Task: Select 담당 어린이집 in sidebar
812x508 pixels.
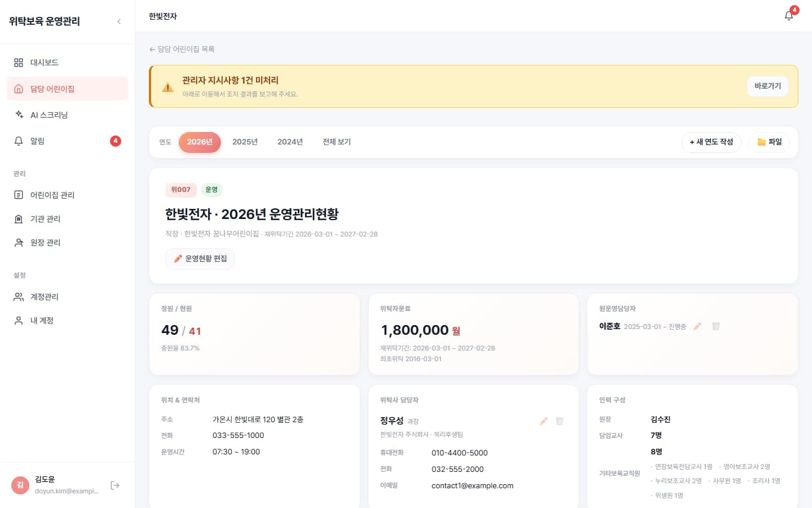Action: (67, 89)
